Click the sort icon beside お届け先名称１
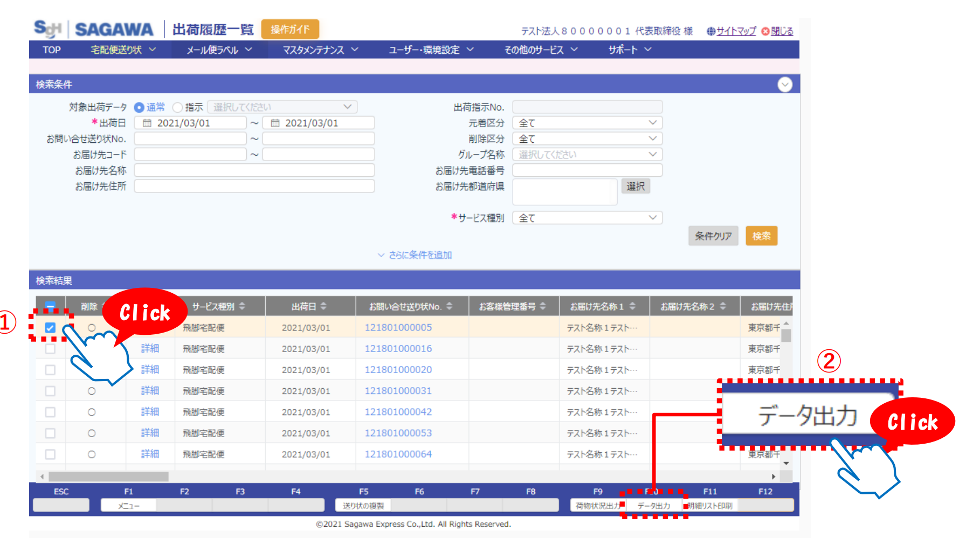The height and width of the screenshot is (538, 980). click(632, 306)
